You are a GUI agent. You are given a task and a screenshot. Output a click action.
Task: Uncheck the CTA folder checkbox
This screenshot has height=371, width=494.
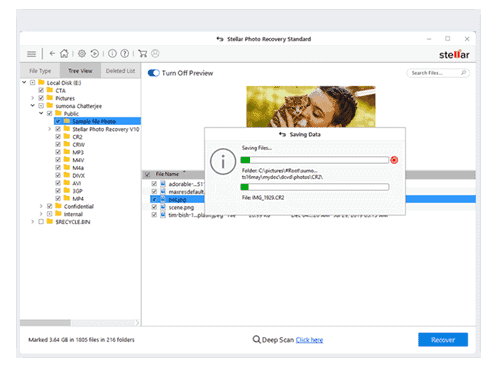click(x=41, y=90)
